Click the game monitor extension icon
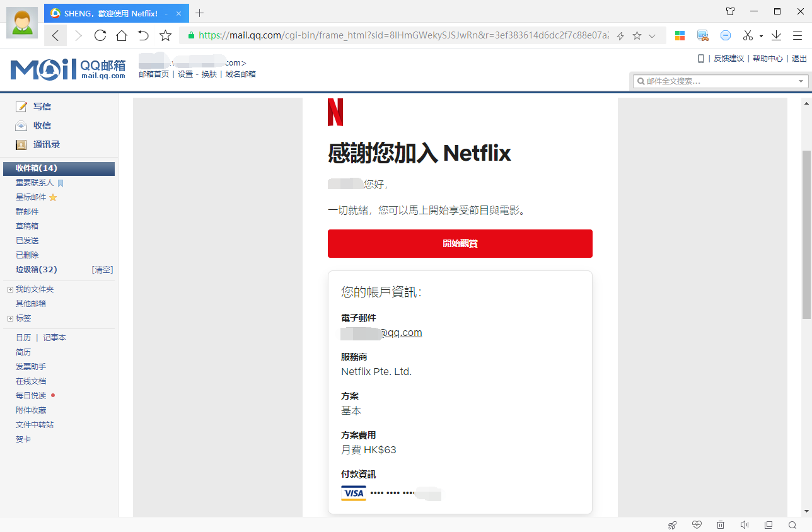Screen dimensions: 812x532 tap(703, 36)
